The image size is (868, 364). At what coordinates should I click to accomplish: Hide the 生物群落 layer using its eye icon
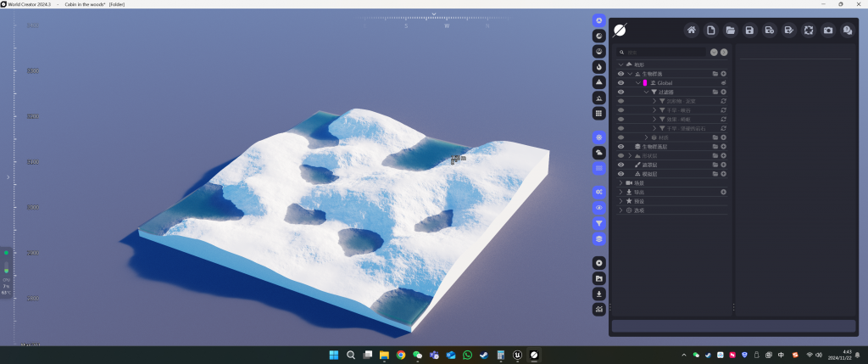pyautogui.click(x=620, y=74)
